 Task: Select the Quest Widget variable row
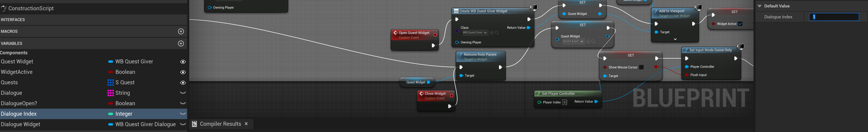93,61
